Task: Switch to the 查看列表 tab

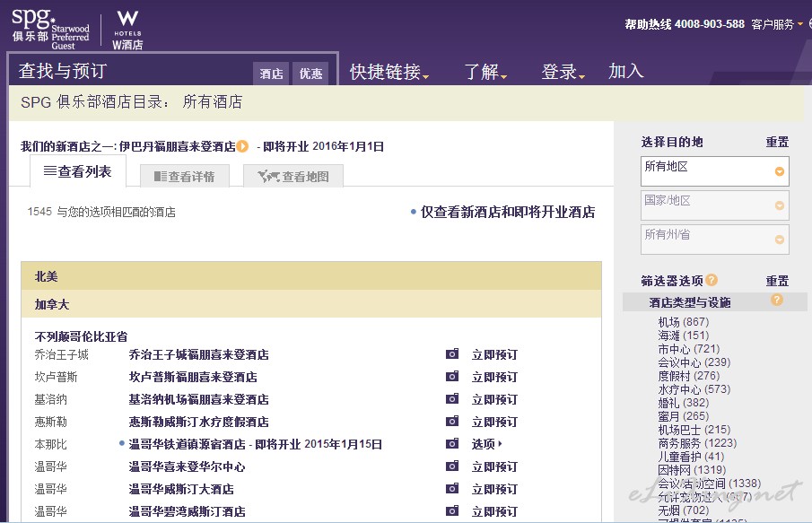Action: coord(78,171)
